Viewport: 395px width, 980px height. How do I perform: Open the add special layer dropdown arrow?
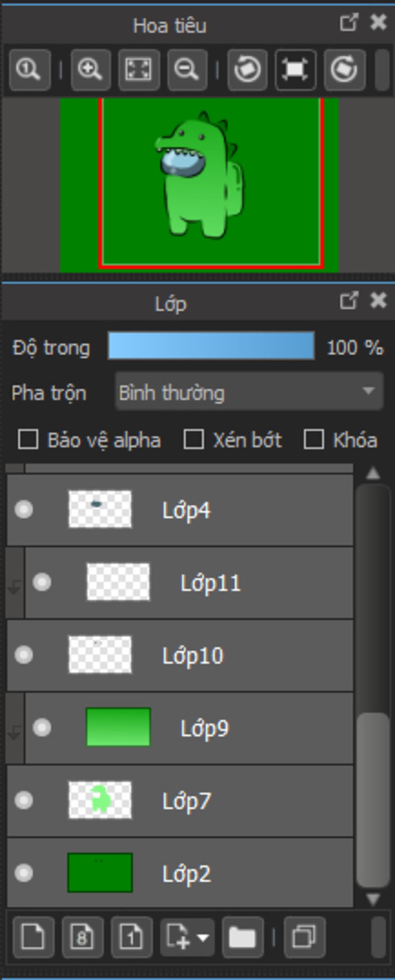[x=203, y=937]
